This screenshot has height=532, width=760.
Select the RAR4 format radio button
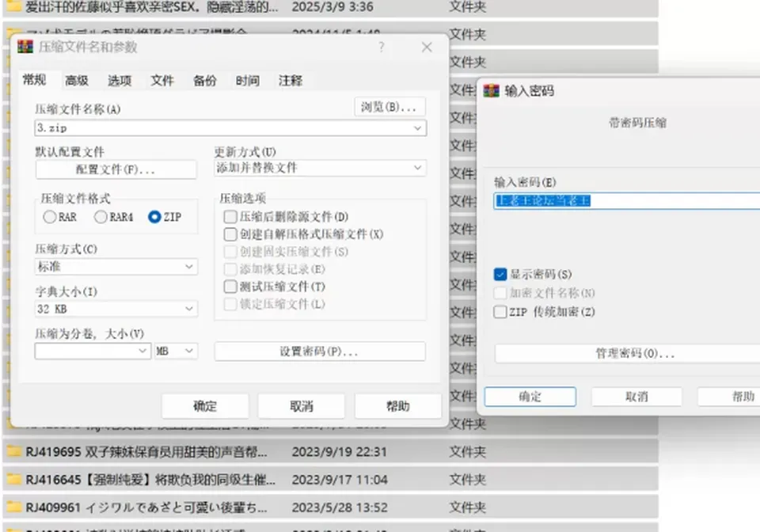click(x=101, y=217)
